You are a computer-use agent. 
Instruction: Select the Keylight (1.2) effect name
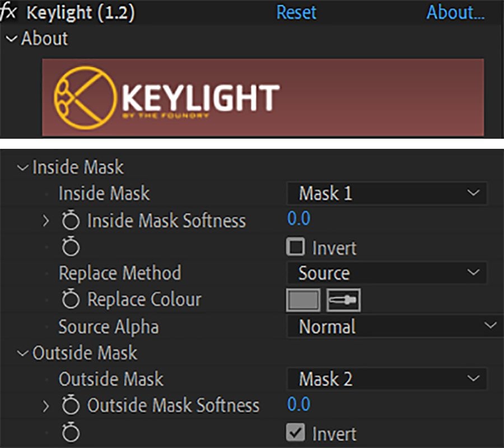(x=80, y=13)
